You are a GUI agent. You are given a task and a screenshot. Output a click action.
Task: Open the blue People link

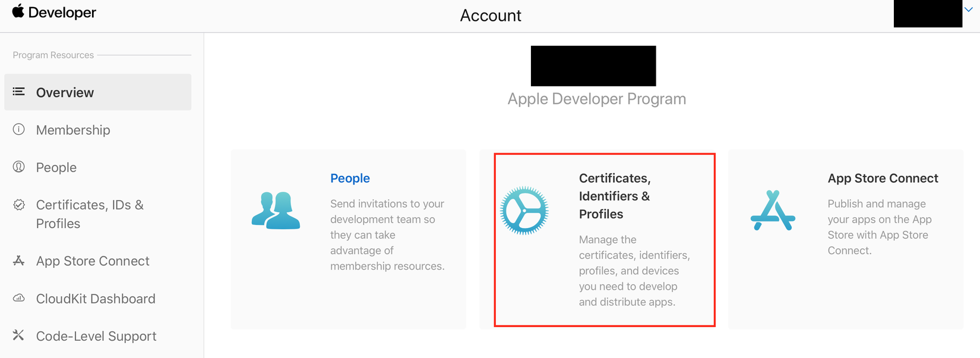coord(350,178)
